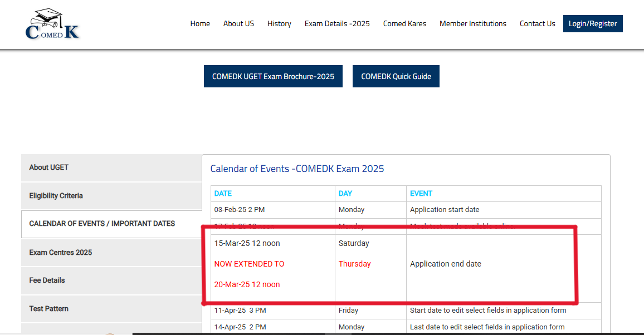Open the Test Pattern tab
644x335 pixels.
(x=111, y=309)
